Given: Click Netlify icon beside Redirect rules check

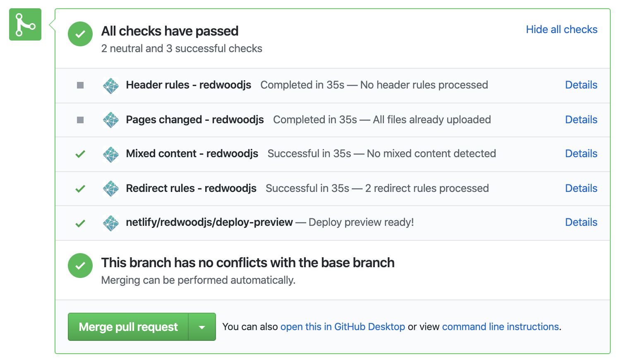Looking at the screenshot, I should pyautogui.click(x=111, y=189).
